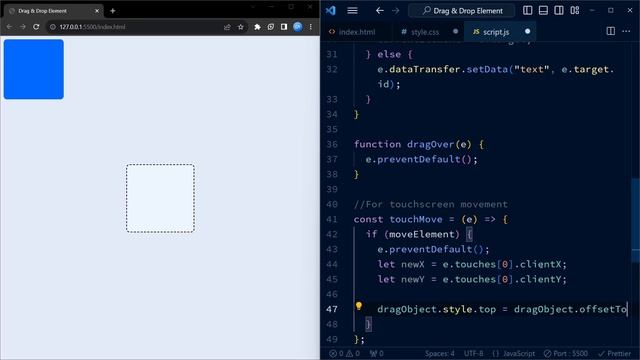The height and width of the screenshot is (360, 640).
Task: Click the unsaved dot on style.css tab
Action: [x=455, y=31]
